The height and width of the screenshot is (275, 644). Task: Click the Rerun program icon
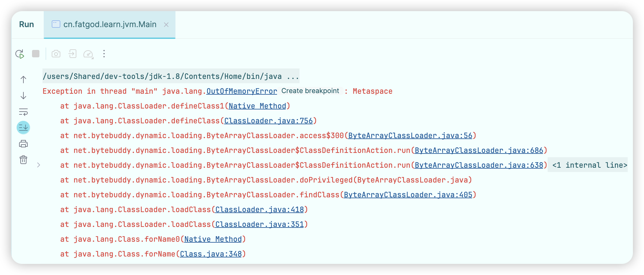[20, 54]
